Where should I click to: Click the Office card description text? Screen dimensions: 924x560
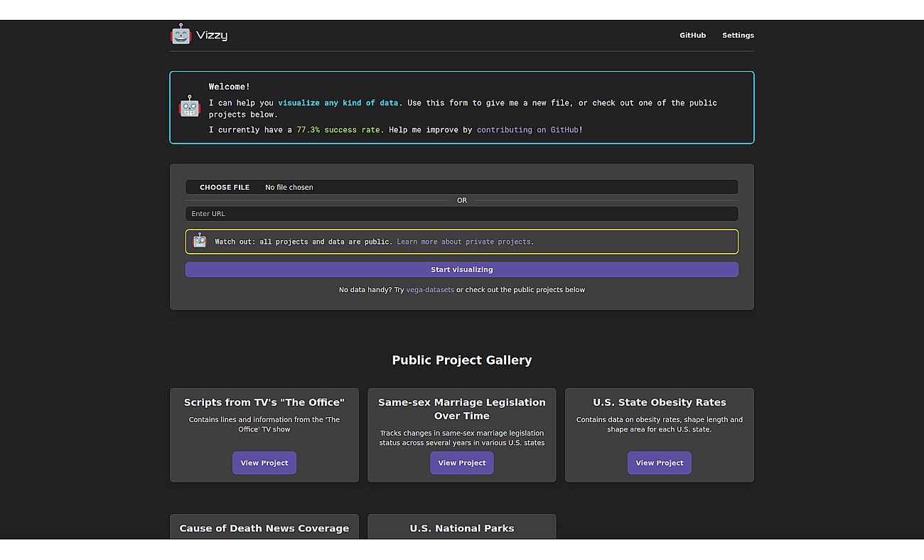tap(264, 424)
